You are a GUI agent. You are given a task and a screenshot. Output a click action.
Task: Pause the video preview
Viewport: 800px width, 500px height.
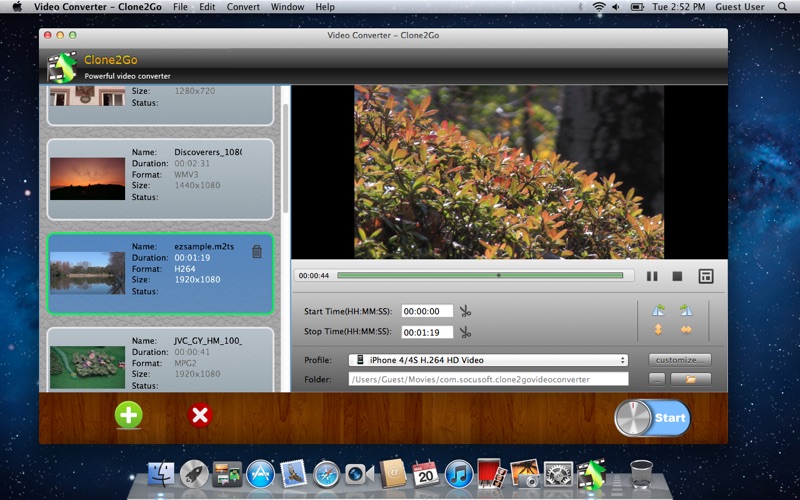(x=652, y=276)
